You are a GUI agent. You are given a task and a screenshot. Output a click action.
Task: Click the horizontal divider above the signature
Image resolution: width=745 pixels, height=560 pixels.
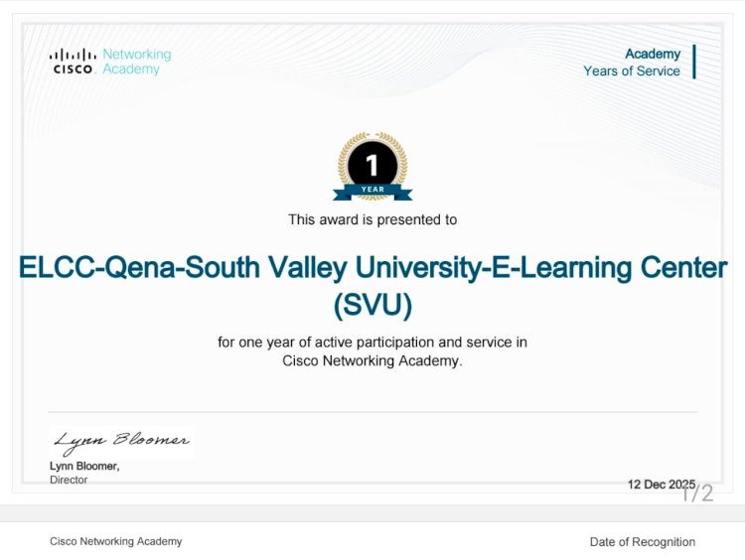click(x=372, y=411)
